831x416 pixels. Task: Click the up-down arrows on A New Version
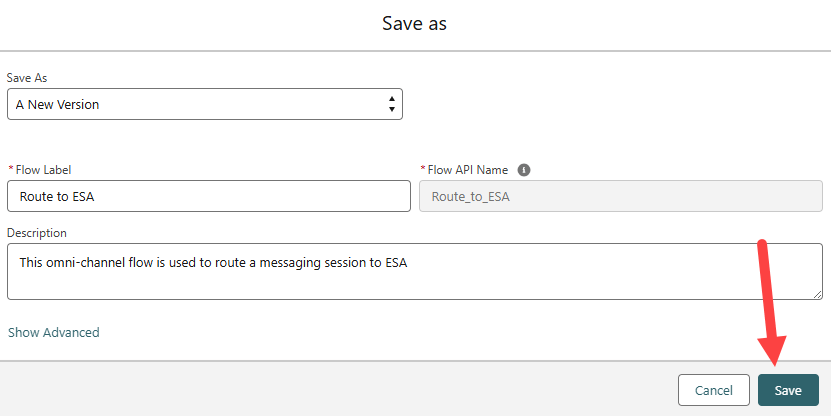click(391, 104)
